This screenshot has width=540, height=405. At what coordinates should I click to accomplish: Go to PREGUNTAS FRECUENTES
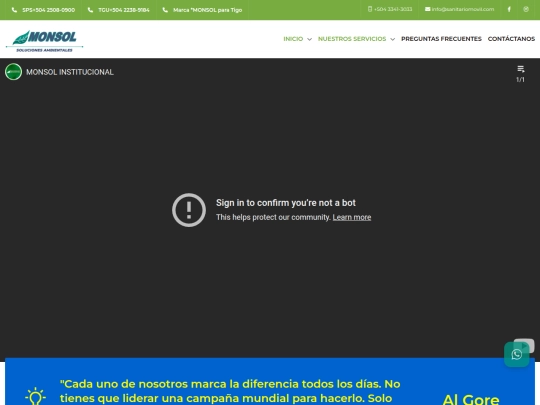click(441, 39)
